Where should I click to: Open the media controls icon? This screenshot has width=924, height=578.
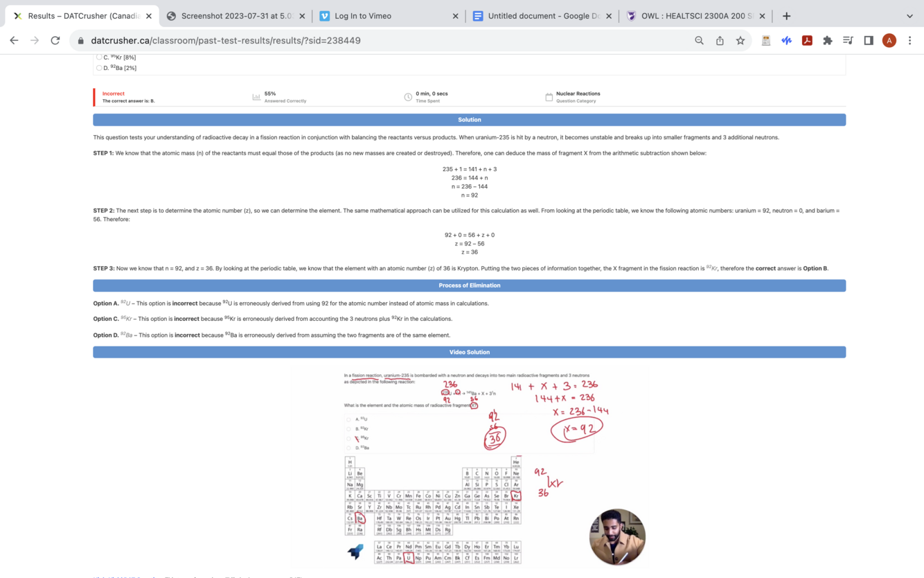click(848, 41)
